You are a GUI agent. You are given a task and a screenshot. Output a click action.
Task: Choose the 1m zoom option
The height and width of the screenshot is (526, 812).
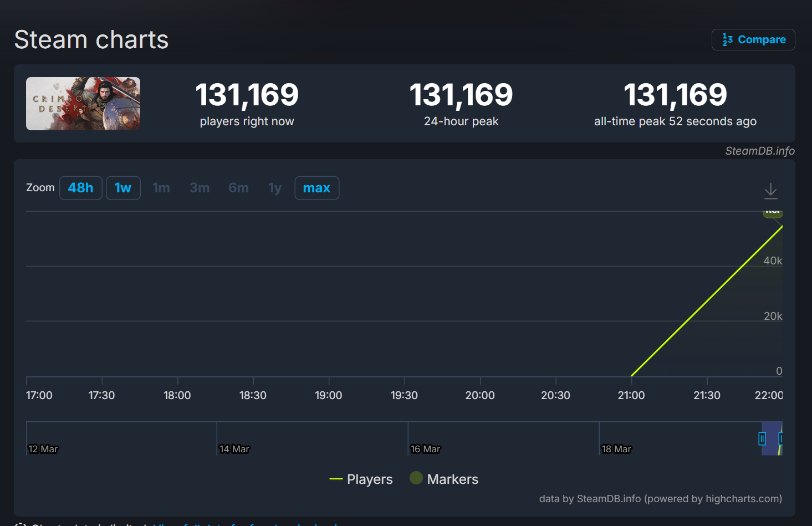(161, 188)
